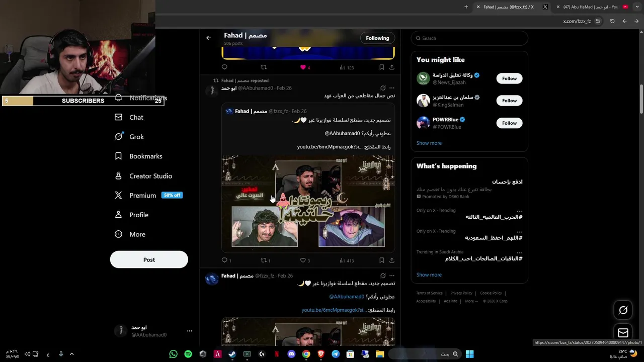The image size is (644, 362).
Task: Open view stats showing 413
Action: pyautogui.click(x=347, y=260)
